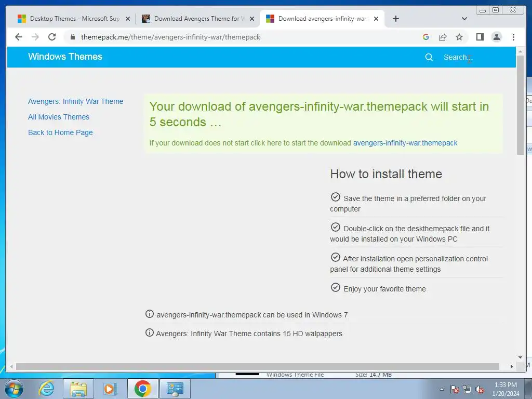Viewport: 532px width, 399px height.
Task: Click the Windows Themes site title
Action: coord(65,57)
